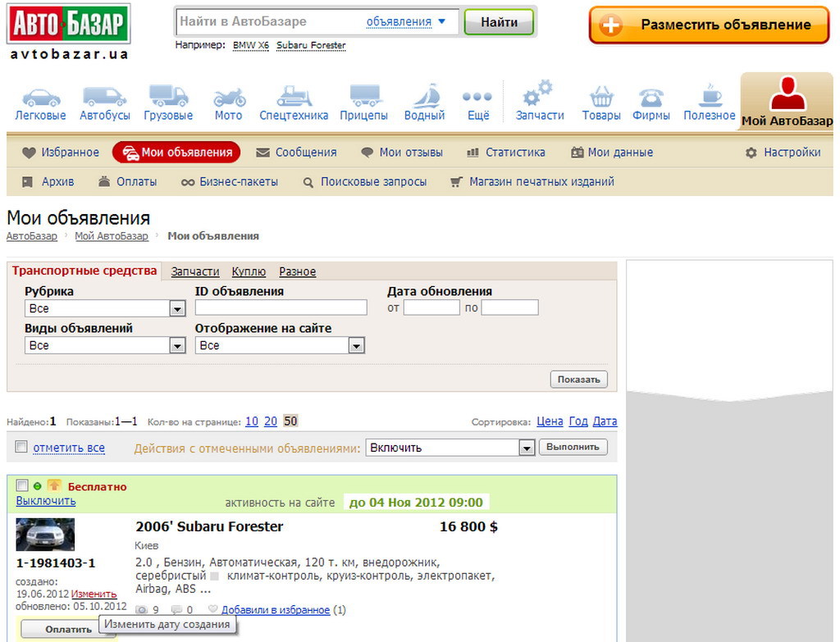Open the Виды объявлений dropdown
840x642 pixels.
tap(177, 346)
